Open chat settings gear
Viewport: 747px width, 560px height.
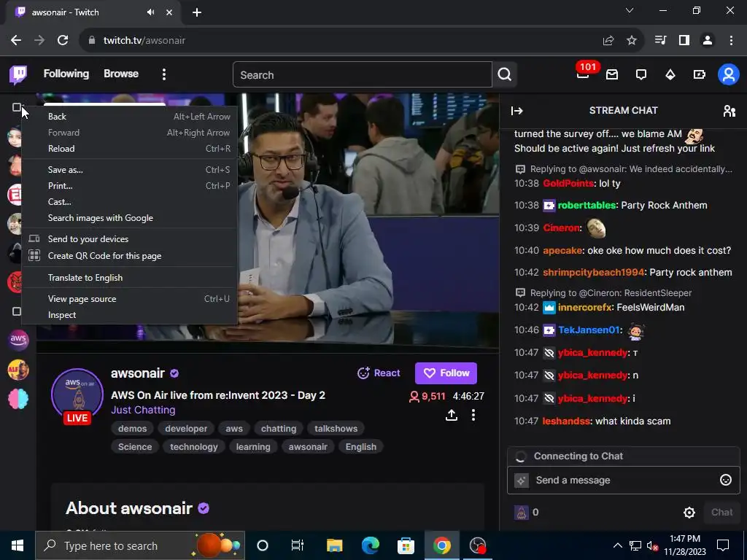pos(689,513)
